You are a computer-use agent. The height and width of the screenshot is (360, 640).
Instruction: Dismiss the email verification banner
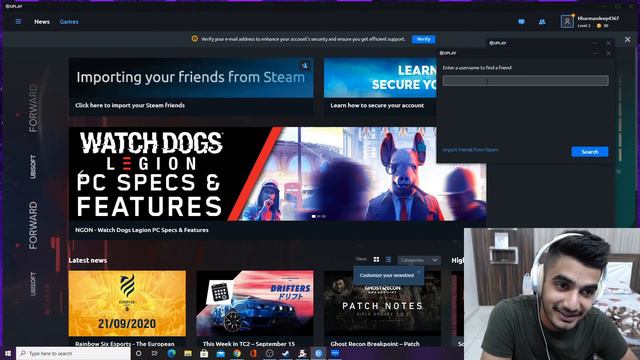click(x=627, y=39)
